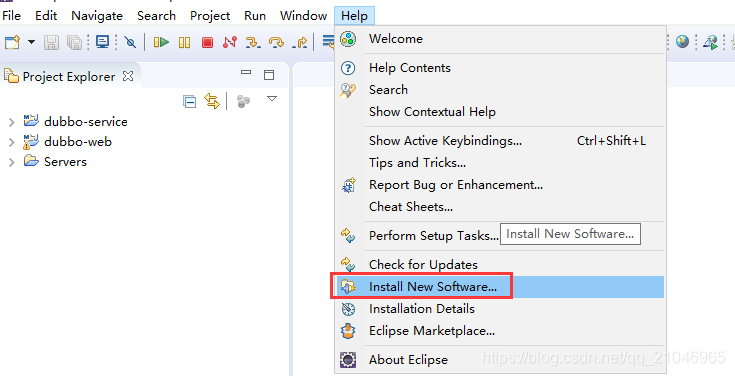
Task: Select the dubbo-web project
Action: click(x=78, y=142)
